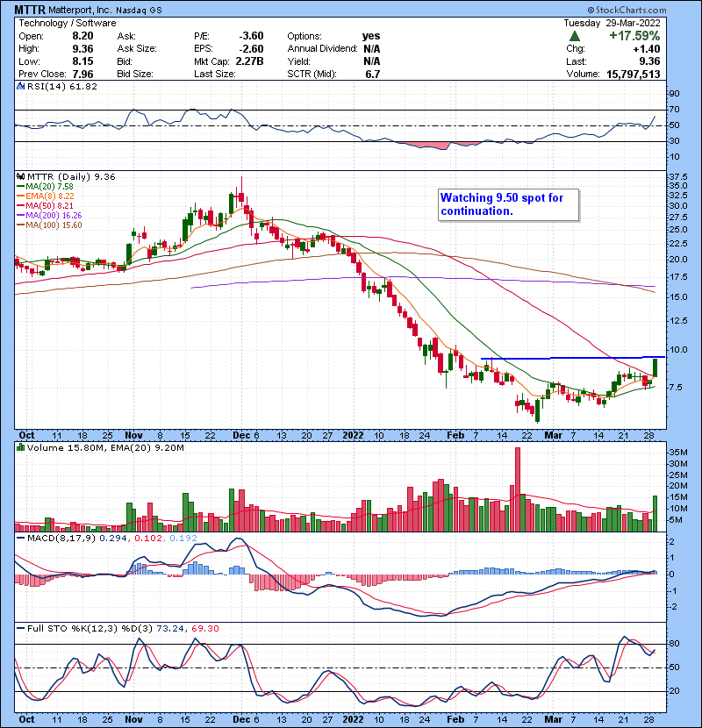
Task: Click the Volume 15.80M, EMA(20) 9.20M label
Action: [105, 447]
